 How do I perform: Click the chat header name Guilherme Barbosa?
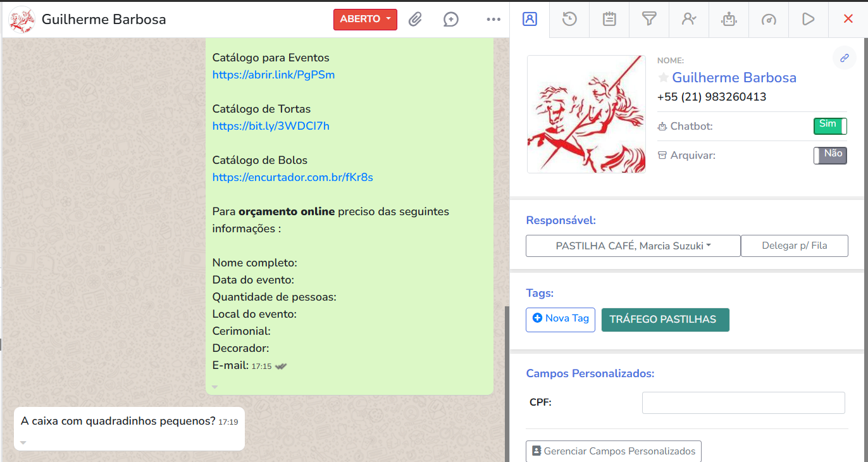104,19
